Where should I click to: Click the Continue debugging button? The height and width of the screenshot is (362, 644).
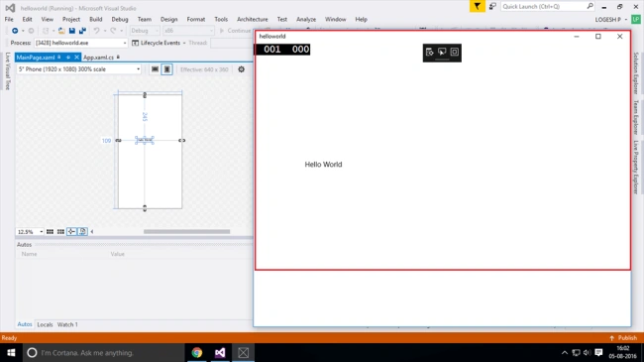point(235,31)
